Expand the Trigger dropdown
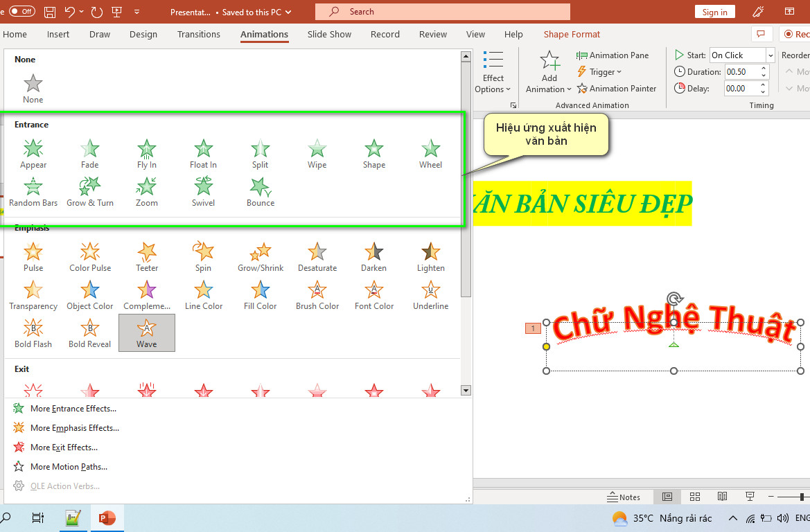This screenshot has width=810, height=532. tap(599, 72)
